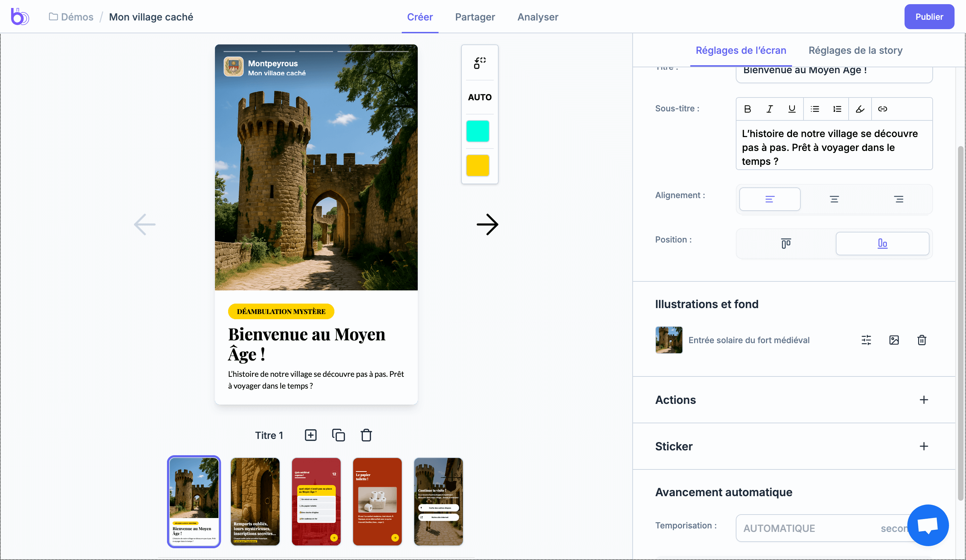Duplicate the current screen
The image size is (966, 560).
pos(338,435)
